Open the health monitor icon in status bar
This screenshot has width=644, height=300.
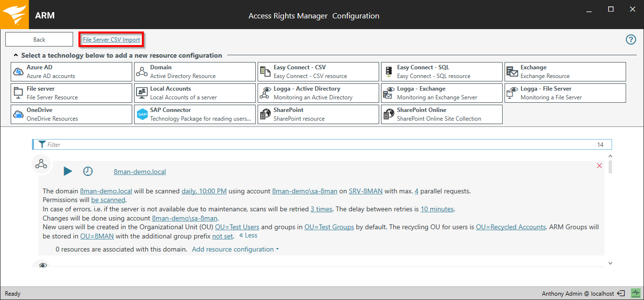635,293
